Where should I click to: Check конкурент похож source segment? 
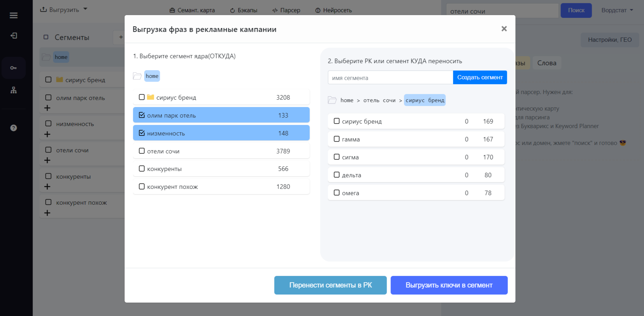[x=142, y=186]
